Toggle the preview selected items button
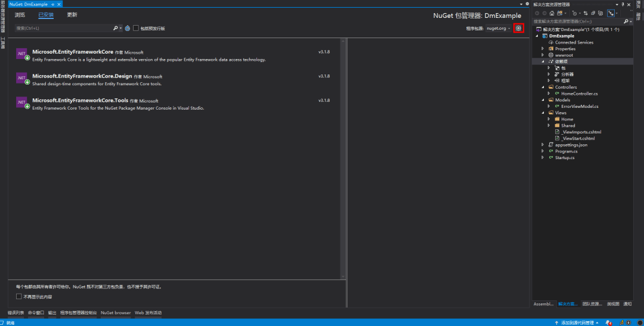 [611, 13]
